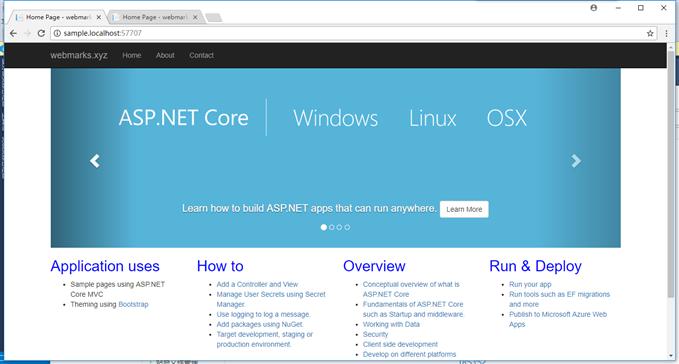Open the Contact nav menu item
The height and width of the screenshot is (364, 679).
(201, 55)
